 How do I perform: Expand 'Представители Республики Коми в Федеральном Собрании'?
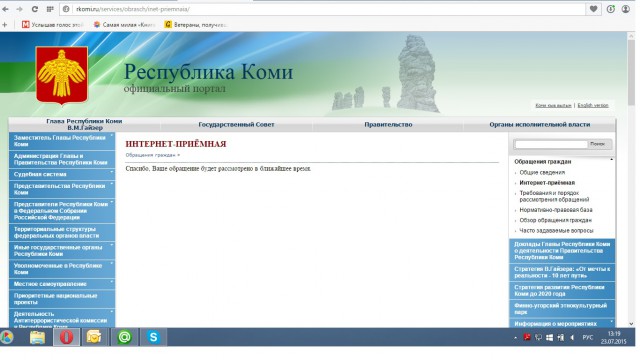point(62,211)
